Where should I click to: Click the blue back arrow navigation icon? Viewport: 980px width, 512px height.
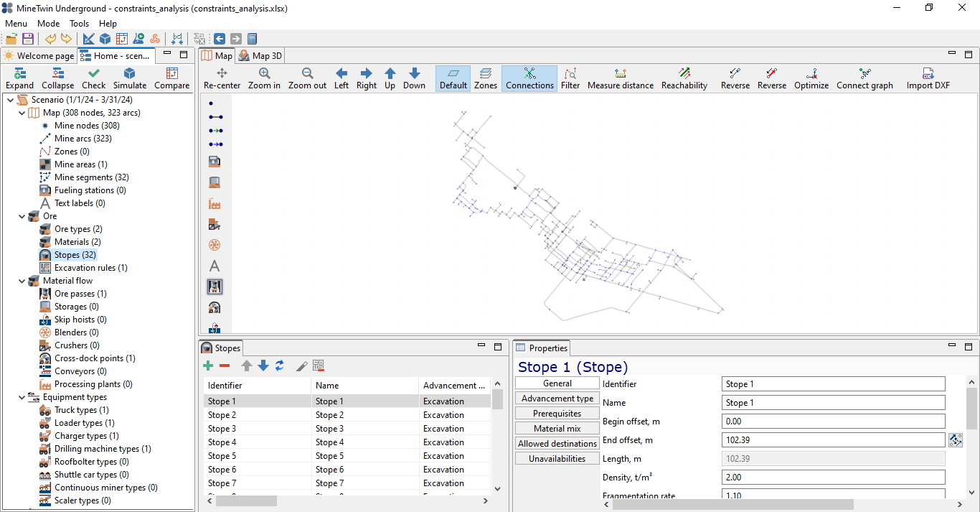(x=220, y=39)
